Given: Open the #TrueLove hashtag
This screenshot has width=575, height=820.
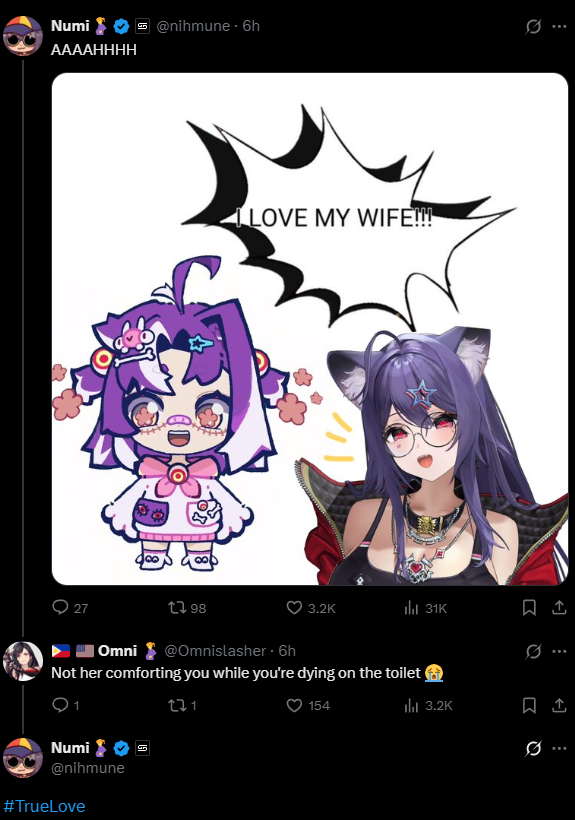Looking at the screenshot, I should 44,806.
